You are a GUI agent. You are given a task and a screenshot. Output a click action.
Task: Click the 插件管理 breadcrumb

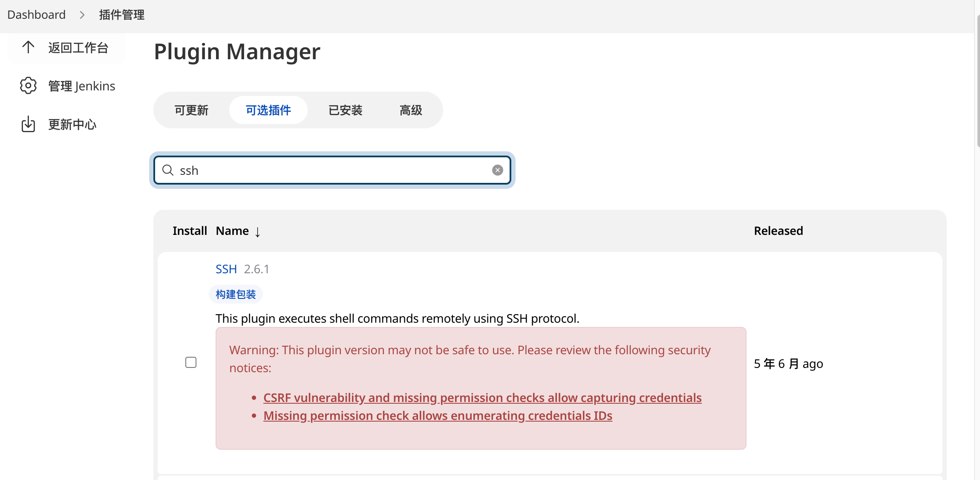point(121,15)
